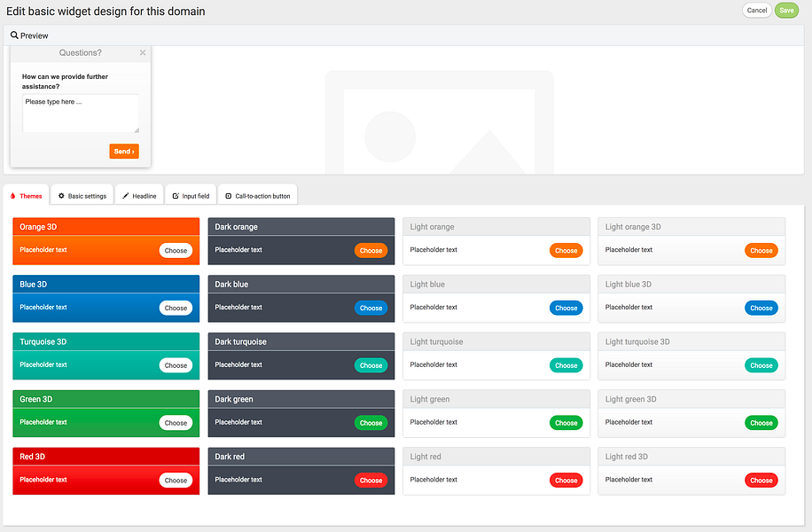
Task: Click the Red 3D theme header
Action: tap(106, 457)
